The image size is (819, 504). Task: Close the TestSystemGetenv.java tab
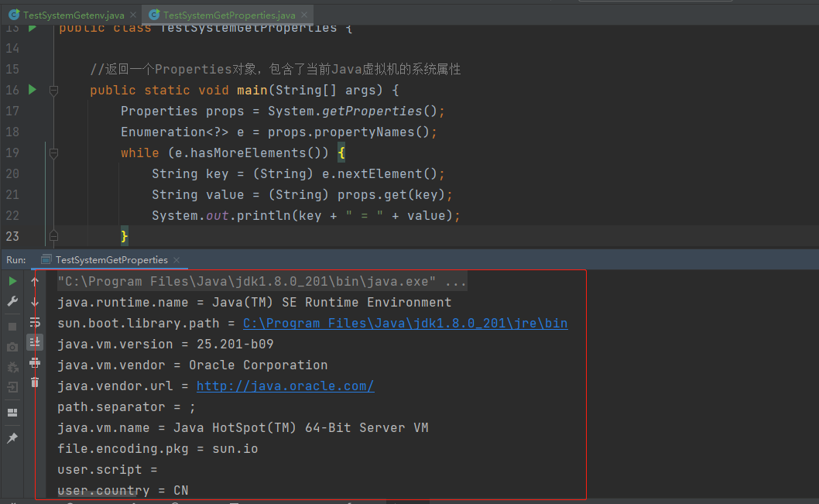coord(133,15)
